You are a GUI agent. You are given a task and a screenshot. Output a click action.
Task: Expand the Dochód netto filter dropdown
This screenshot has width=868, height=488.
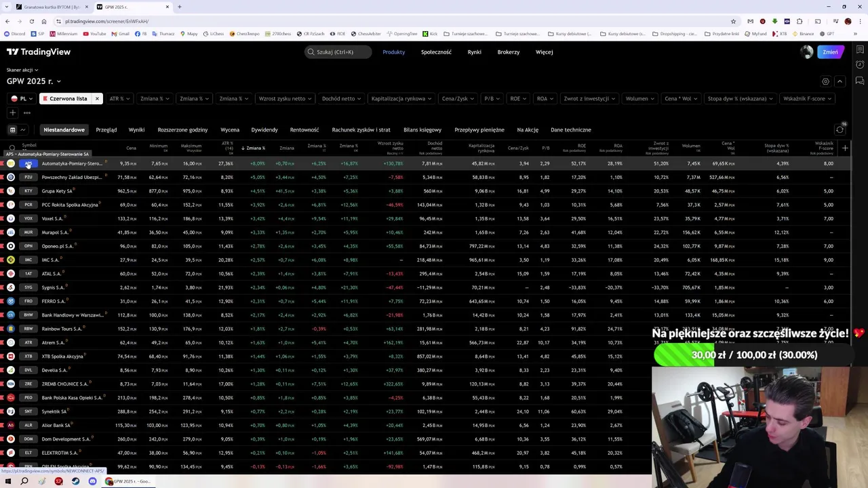(x=341, y=99)
